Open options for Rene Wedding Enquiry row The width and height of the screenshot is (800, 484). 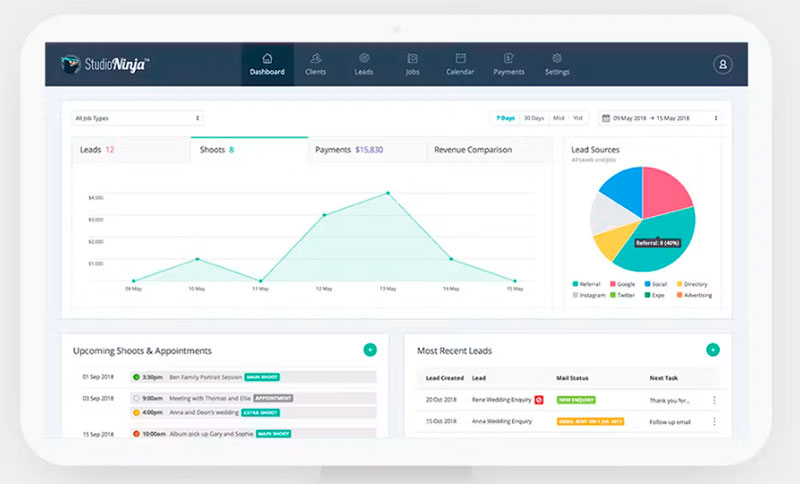[x=714, y=400]
